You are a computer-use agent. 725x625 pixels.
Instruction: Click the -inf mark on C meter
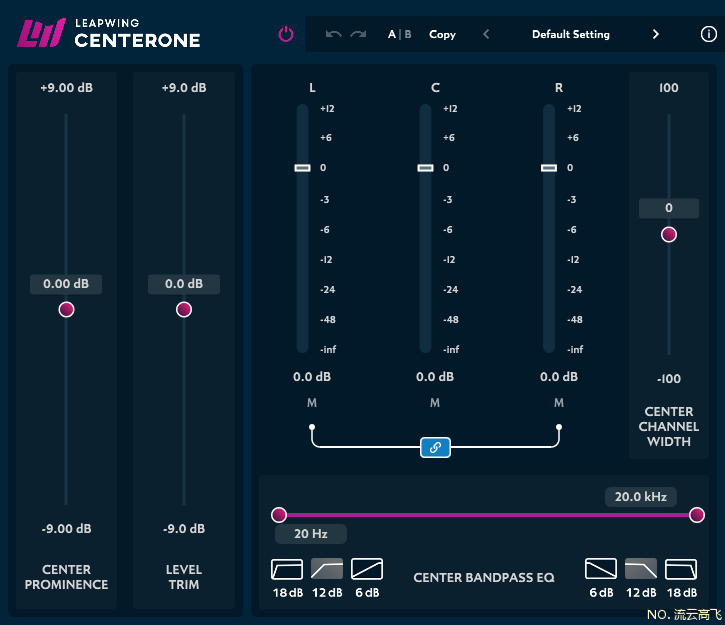point(451,349)
